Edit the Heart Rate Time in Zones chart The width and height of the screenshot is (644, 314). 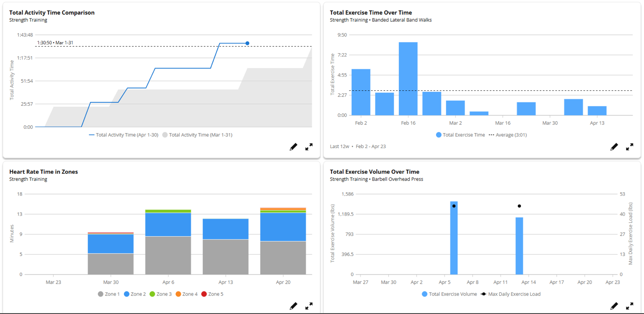(x=293, y=306)
